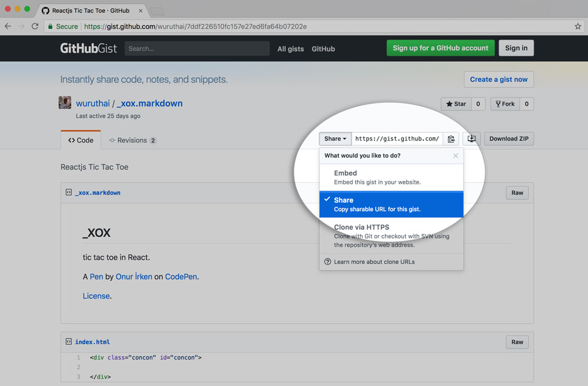This screenshot has height=386, width=588.
Task: Click wuruthai's avatar image
Action: [x=65, y=103]
